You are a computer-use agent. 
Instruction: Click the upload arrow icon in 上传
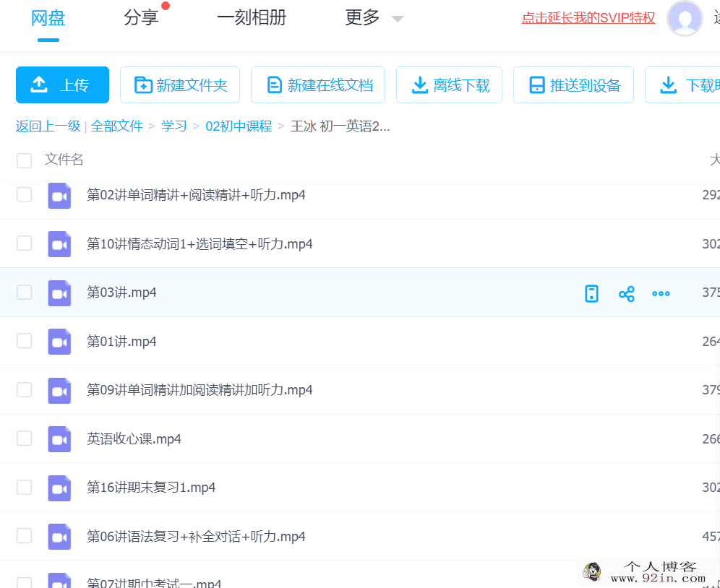[39, 85]
